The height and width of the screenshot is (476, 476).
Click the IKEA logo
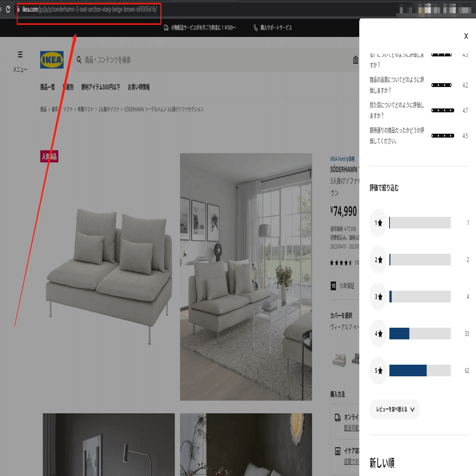coord(52,60)
